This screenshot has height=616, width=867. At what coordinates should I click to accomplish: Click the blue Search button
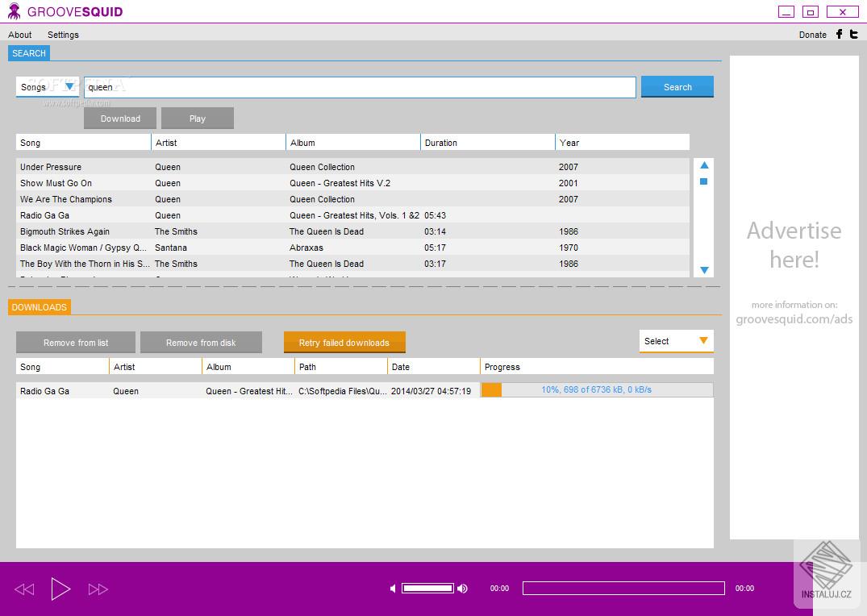[677, 87]
